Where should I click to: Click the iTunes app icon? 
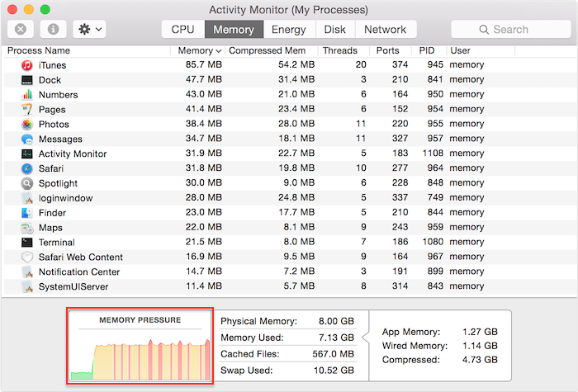click(27, 65)
